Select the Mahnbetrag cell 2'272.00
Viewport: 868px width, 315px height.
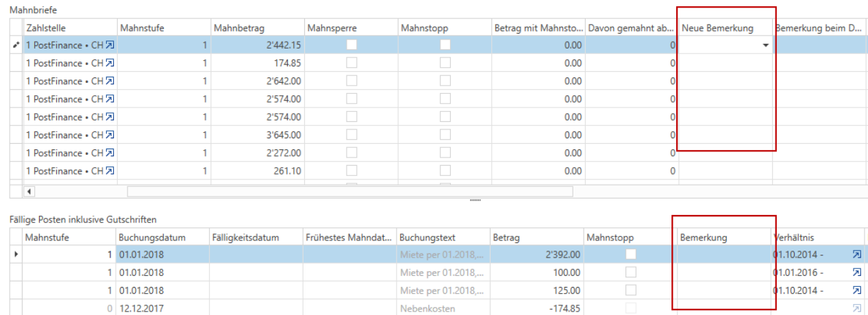(x=258, y=153)
